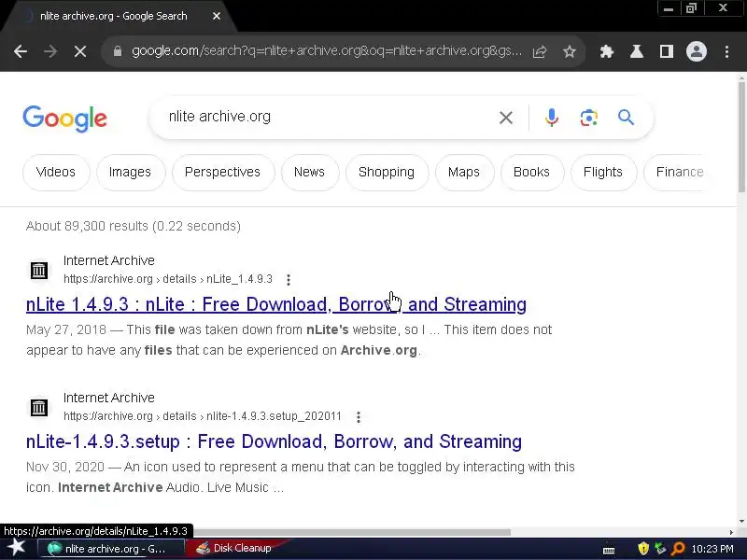
Task: Toggle the side panel icon
Action: pyautogui.click(x=667, y=51)
